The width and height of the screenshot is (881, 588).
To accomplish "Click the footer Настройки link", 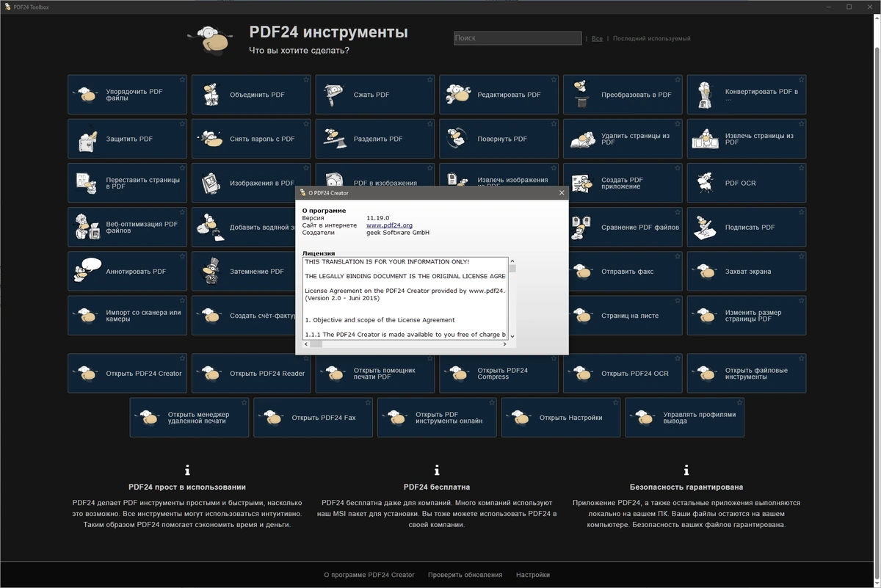I will (533, 575).
